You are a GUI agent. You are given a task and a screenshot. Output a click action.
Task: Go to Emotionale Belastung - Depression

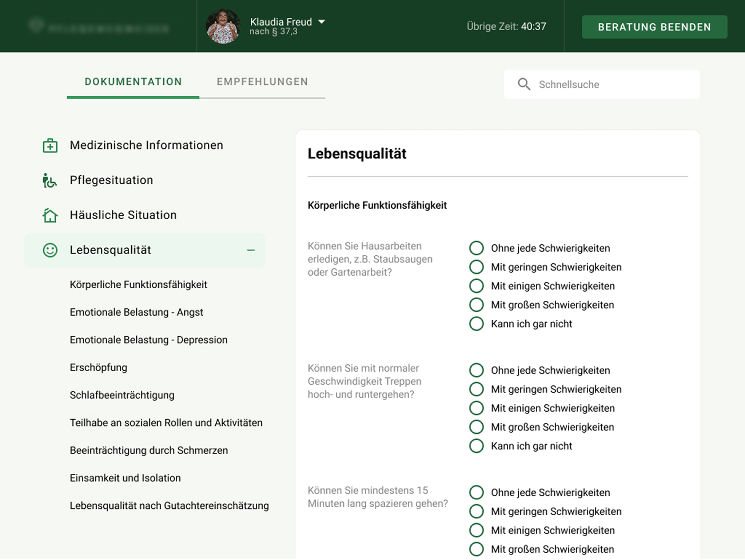pos(148,340)
